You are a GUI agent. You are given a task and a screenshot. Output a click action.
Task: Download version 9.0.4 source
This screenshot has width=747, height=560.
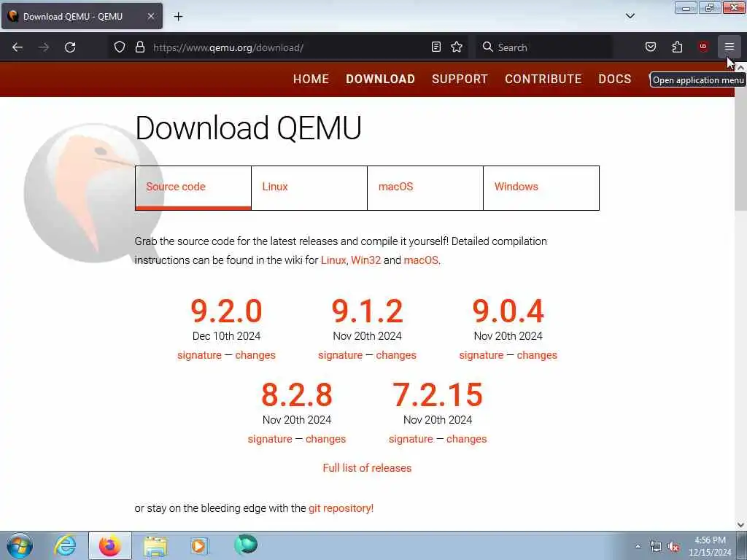(x=508, y=311)
